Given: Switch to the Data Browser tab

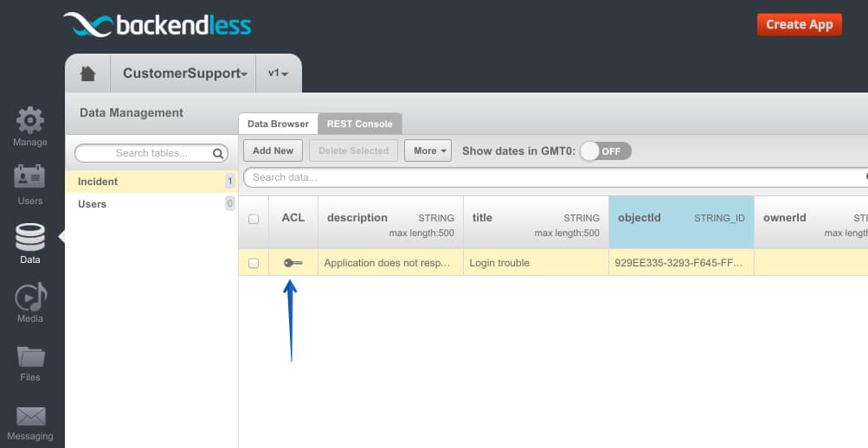Looking at the screenshot, I should click(278, 124).
